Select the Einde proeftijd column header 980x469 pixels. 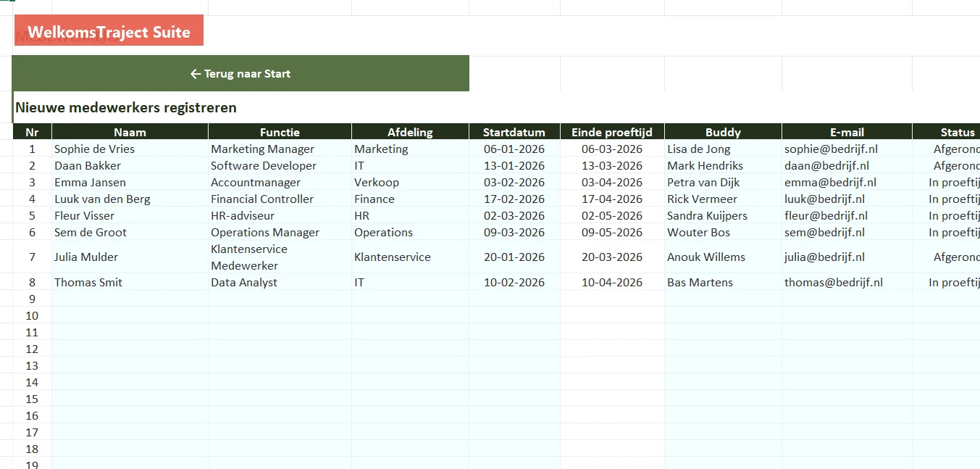click(613, 132)
